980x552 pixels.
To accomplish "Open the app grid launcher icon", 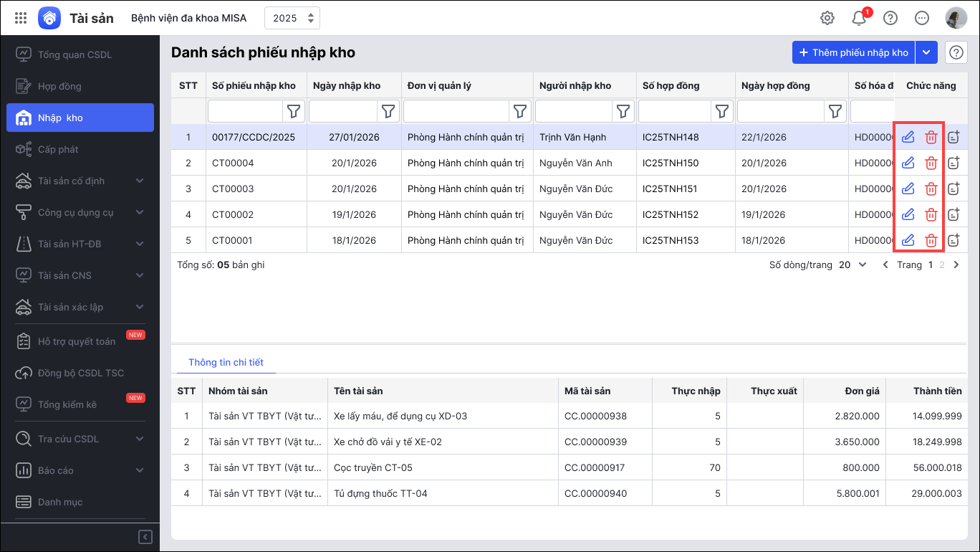I will click(21, 18).
